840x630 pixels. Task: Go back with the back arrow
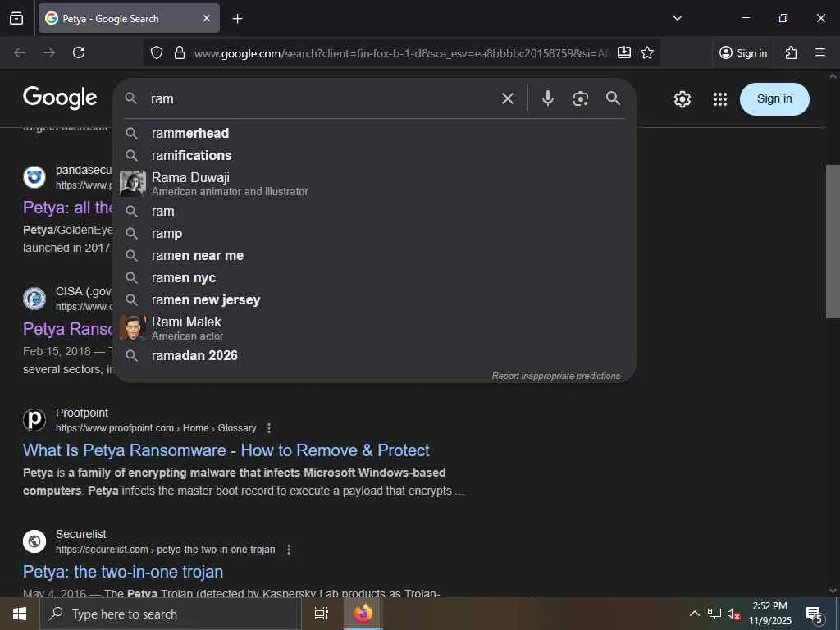pyautogui.click(x=20, y=52)
